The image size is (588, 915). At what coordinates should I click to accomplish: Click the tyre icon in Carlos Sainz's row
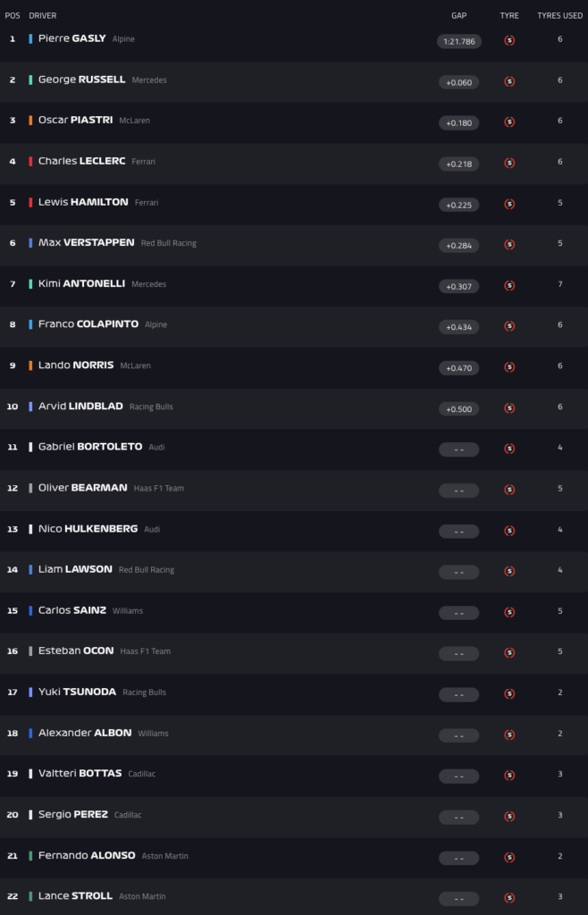509,612
